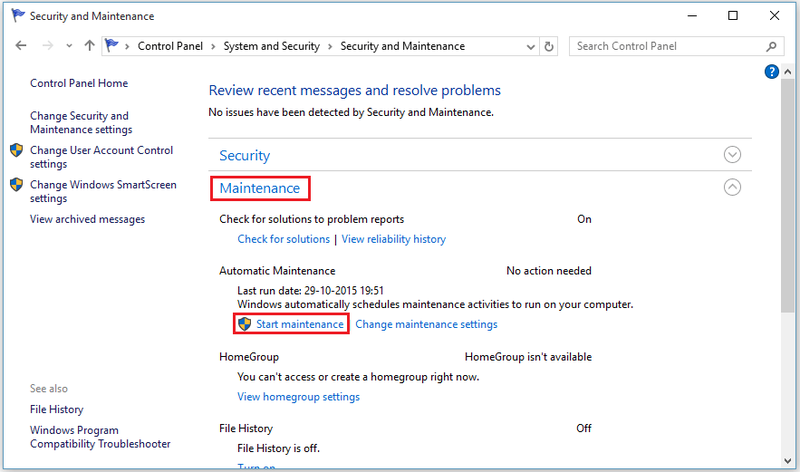Image resolution: width=800 pixels, height=472 pixels.
Task: Minimize the Security and Maintenance window
Action: (692, 16)
